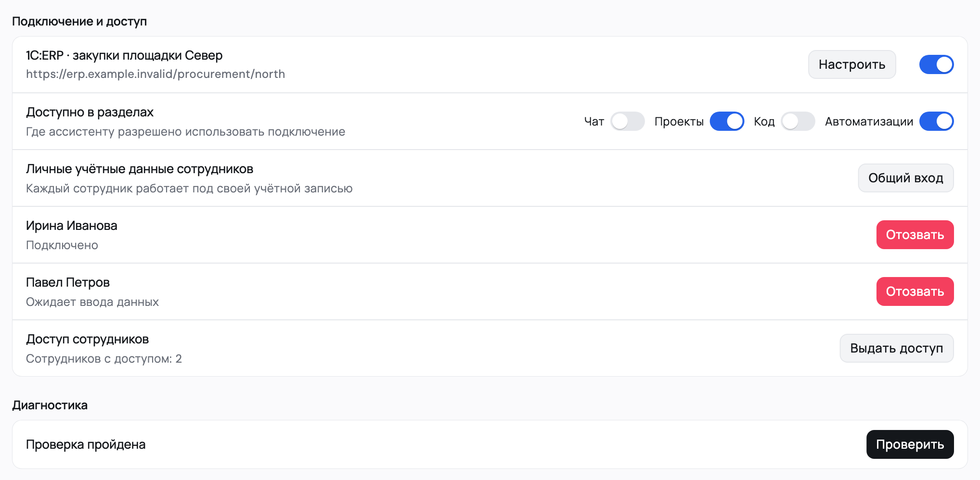This screenshot has height=480, width=980.
Task: Click the Ожидает ввода данных status text
Action: click(x=92, y=302)
